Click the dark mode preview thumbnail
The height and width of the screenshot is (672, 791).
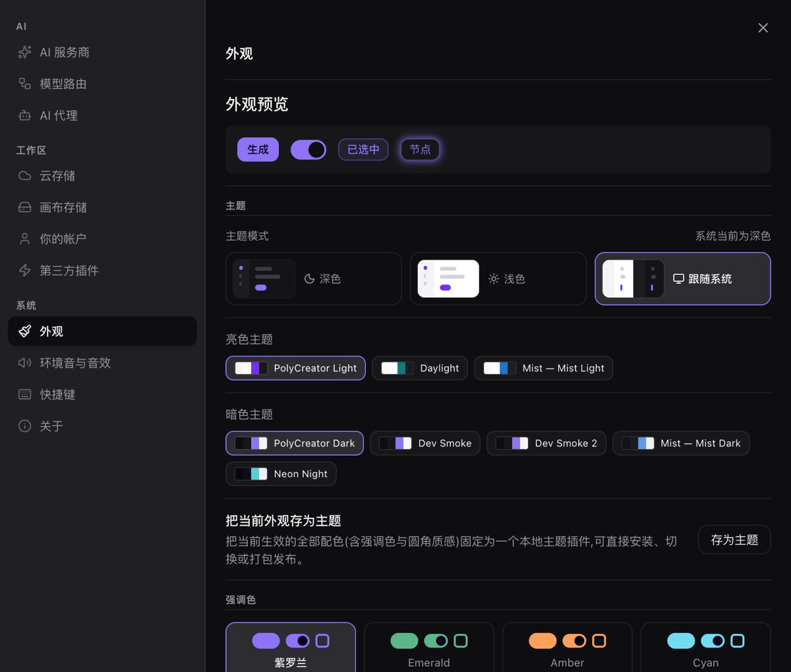click(x=264, y=279)
